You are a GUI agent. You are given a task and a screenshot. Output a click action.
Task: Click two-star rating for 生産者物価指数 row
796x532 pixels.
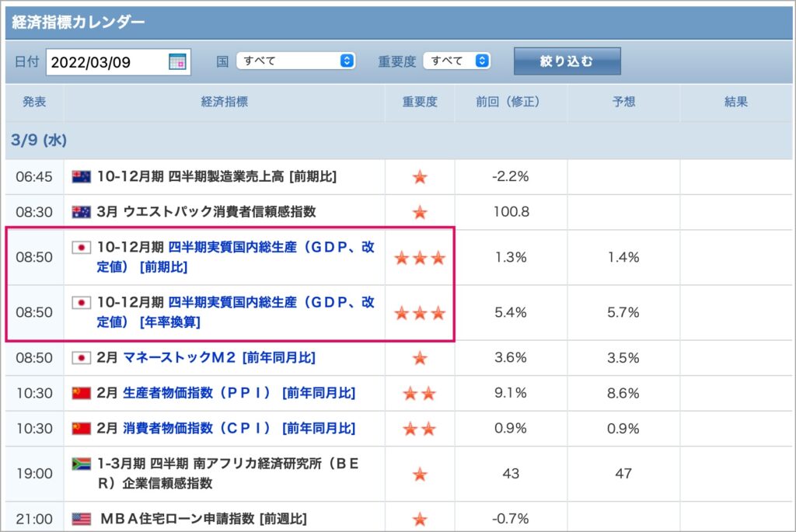pos(419,393)
